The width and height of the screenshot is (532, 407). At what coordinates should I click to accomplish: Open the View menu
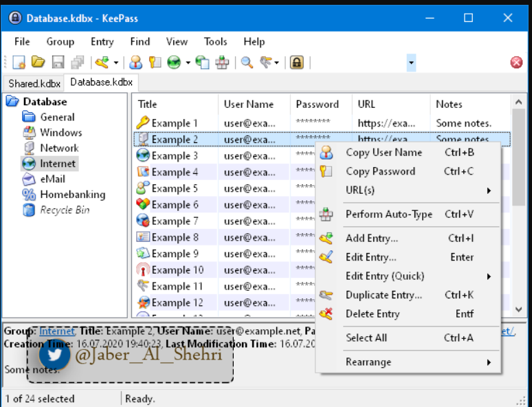tap(177, 42)
